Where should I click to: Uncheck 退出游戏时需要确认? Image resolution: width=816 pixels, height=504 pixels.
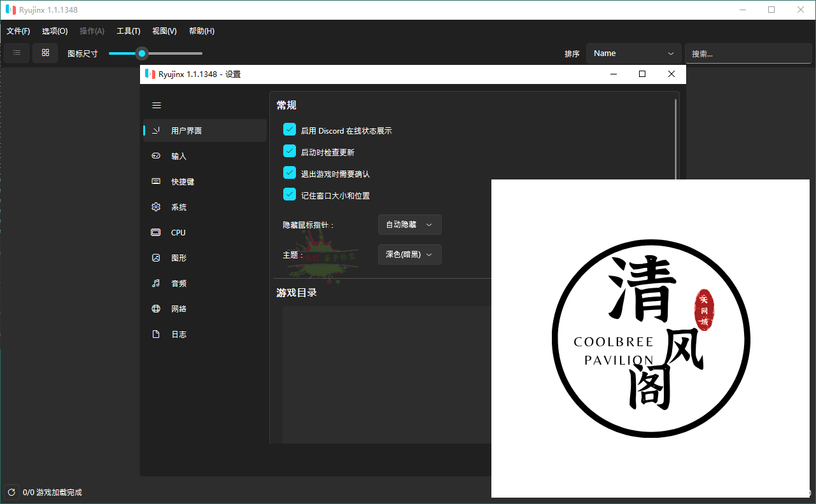pyautogui.click(x=290, y=173)
